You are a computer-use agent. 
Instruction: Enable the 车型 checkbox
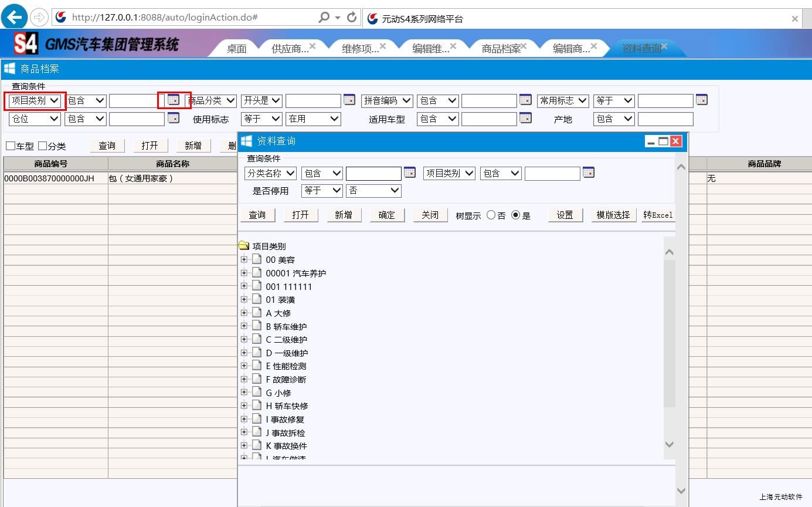11,146
